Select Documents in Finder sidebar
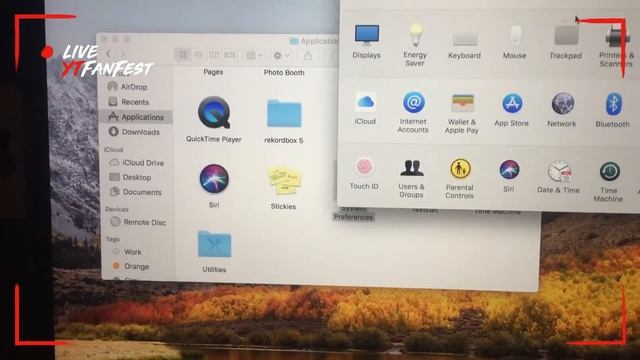The image size is (640, 360). (136, 192)
